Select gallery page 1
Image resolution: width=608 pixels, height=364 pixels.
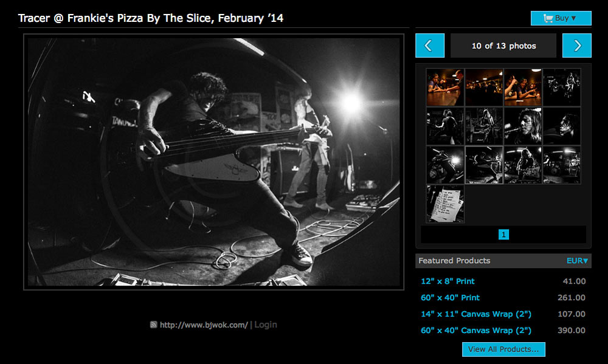click(503, 234)
